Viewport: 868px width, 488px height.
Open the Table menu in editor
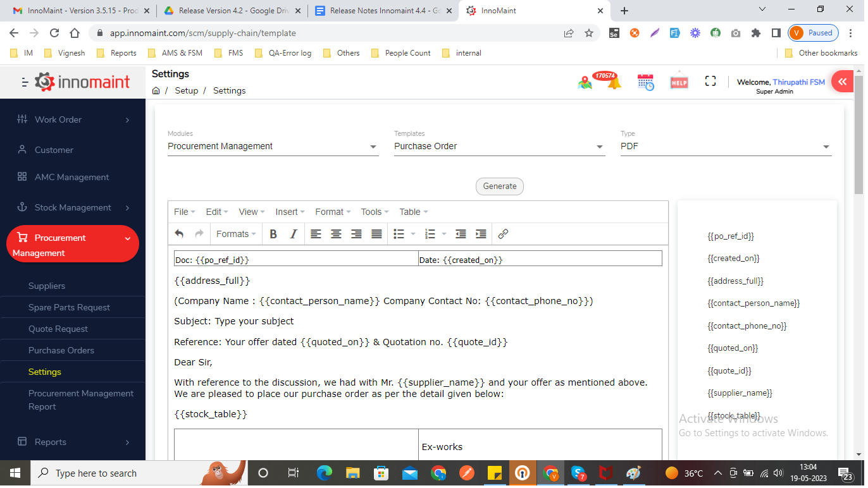point(413,212)
